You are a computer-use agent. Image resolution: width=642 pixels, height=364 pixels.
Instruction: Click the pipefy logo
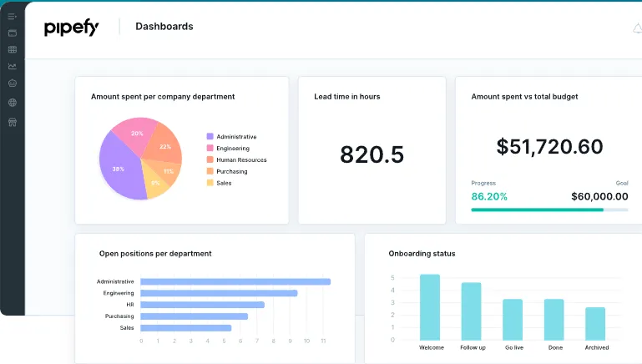point(71,28)
